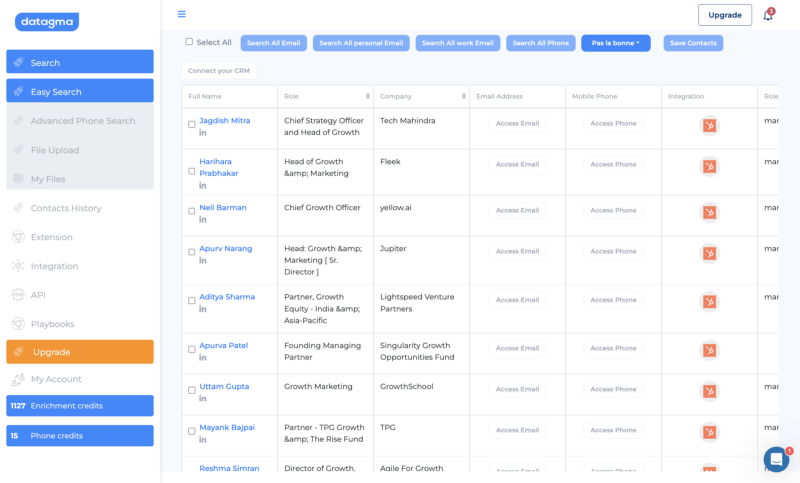Viewport: 800px width, 483px height.
Task: Click HubSpot integration icon for Apurva Patel
Action: point(709,350)
